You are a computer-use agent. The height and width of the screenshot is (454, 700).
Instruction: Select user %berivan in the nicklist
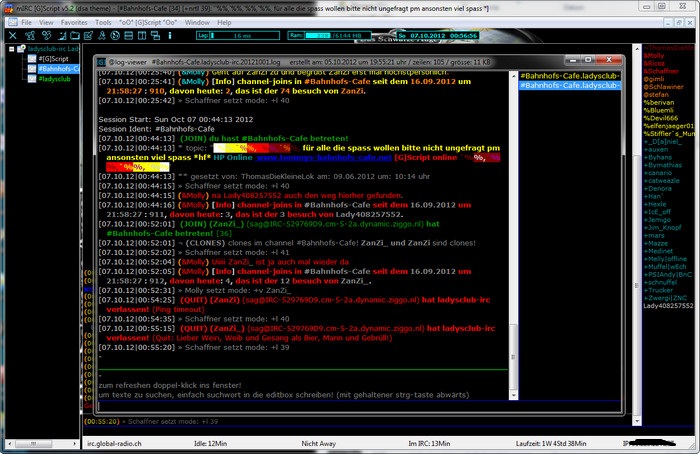tap(658, 103)
